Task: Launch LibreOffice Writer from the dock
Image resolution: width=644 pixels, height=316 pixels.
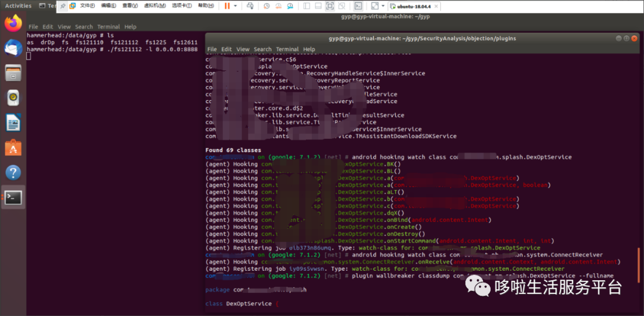Action: [13, 123]
